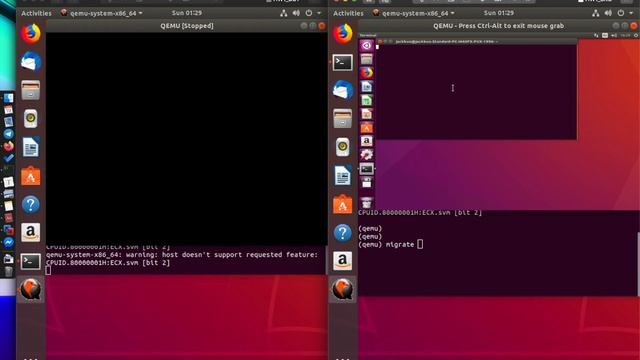Click guest panel network indicator
Screen dimensions: 640x360
[596, 36]
